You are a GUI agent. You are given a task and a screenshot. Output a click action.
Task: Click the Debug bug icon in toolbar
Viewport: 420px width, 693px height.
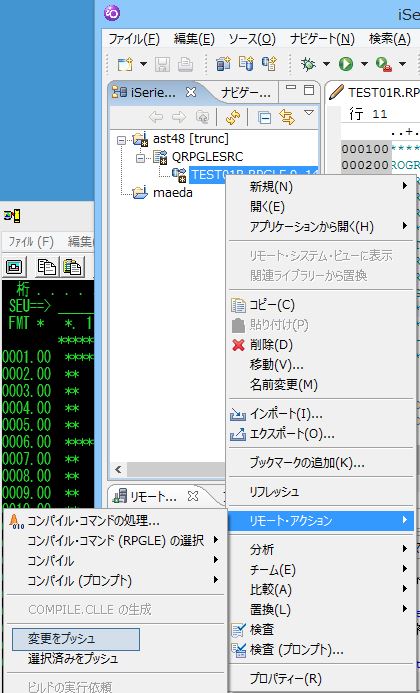[x=308, y=65]
